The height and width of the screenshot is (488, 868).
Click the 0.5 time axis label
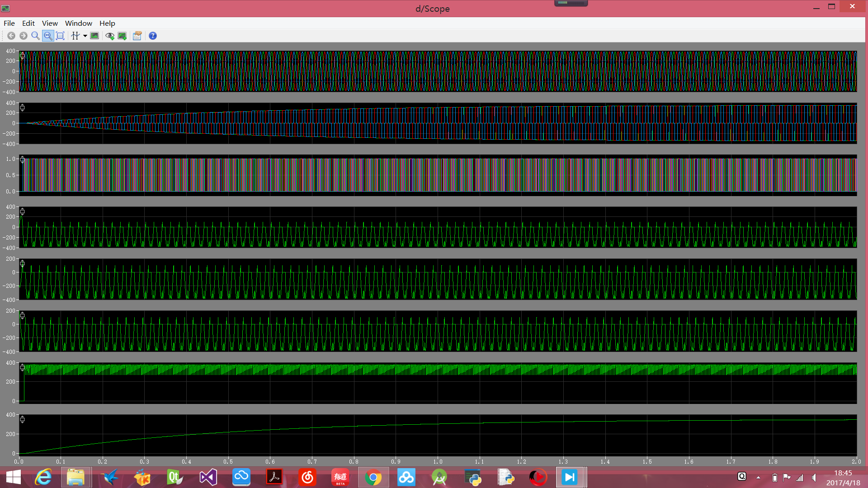pos(228,462)
